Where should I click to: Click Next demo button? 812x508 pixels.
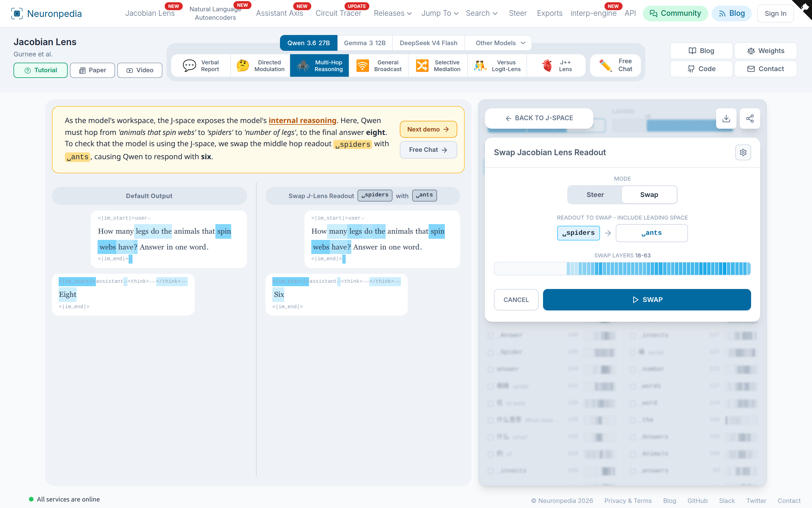[428, 129]
